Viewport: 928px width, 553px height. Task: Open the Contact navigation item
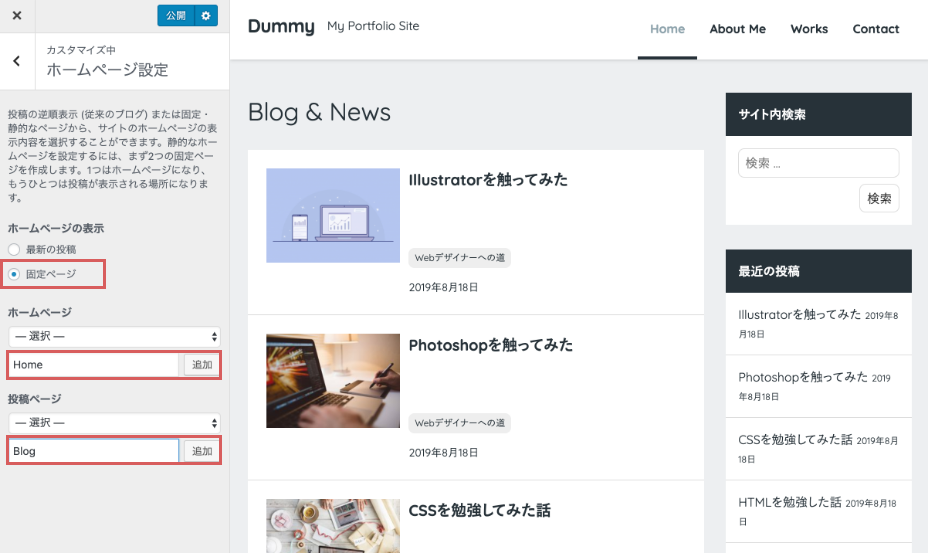click(x=876, y=29)
